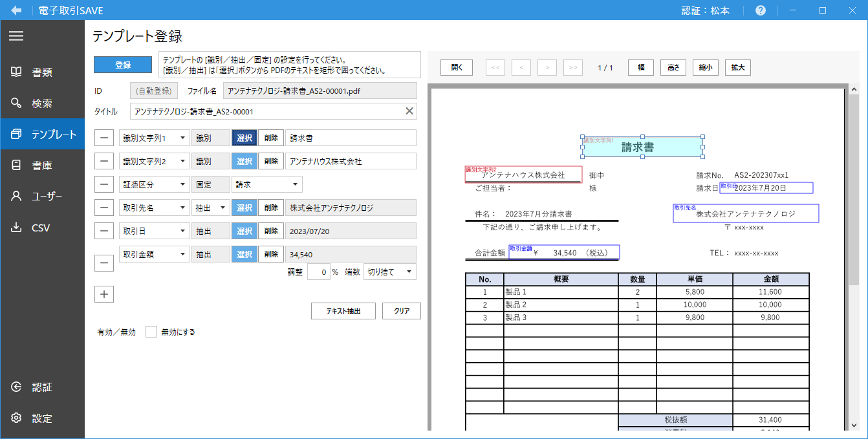This screenshot has height=439, width=868.
Task: Expand the 証憑区分 field type dropdown
Action: coord(154,184)
